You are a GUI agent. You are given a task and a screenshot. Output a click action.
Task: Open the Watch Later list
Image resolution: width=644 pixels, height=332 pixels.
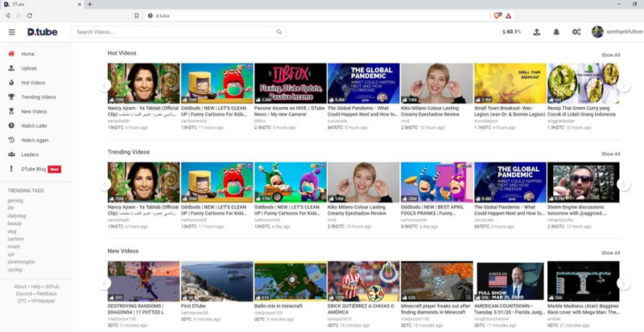(x=35, y=125)
